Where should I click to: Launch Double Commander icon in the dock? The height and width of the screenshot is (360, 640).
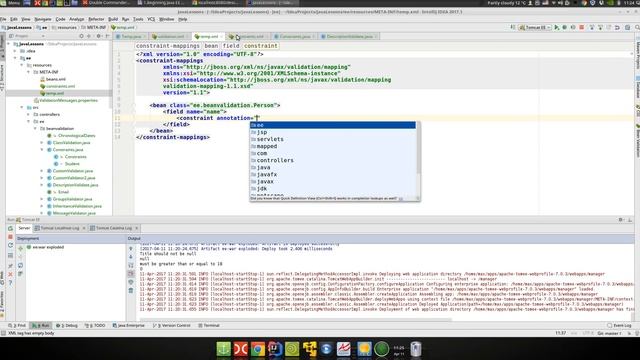240,349
